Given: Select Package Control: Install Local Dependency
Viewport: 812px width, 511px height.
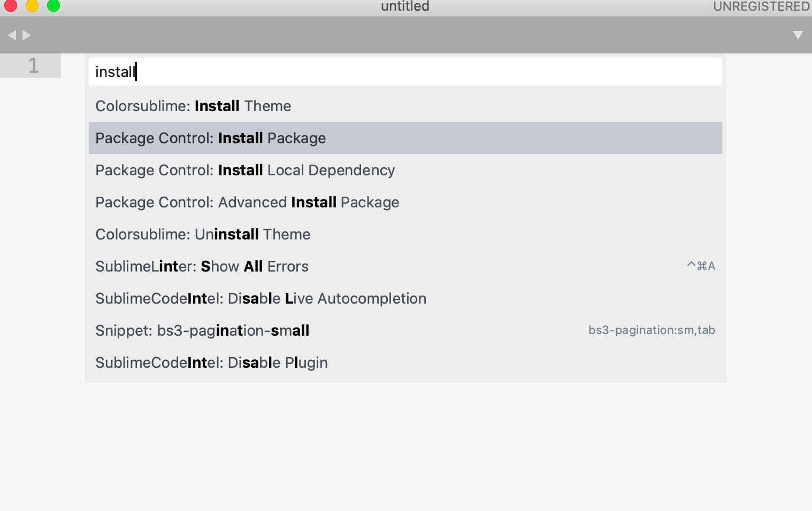Looking at the screenshot, I should point(405,170).
